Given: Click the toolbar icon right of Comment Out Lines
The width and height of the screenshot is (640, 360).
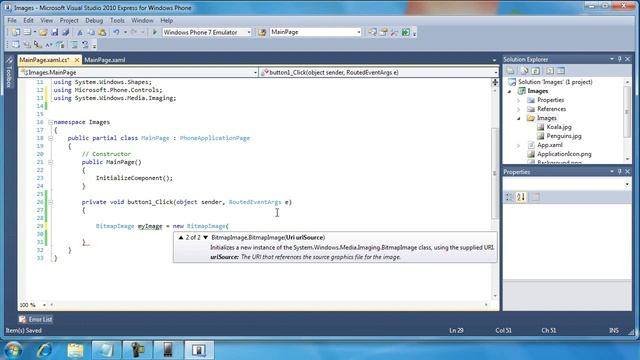Looking at the screenshot, I should [85, 44].
